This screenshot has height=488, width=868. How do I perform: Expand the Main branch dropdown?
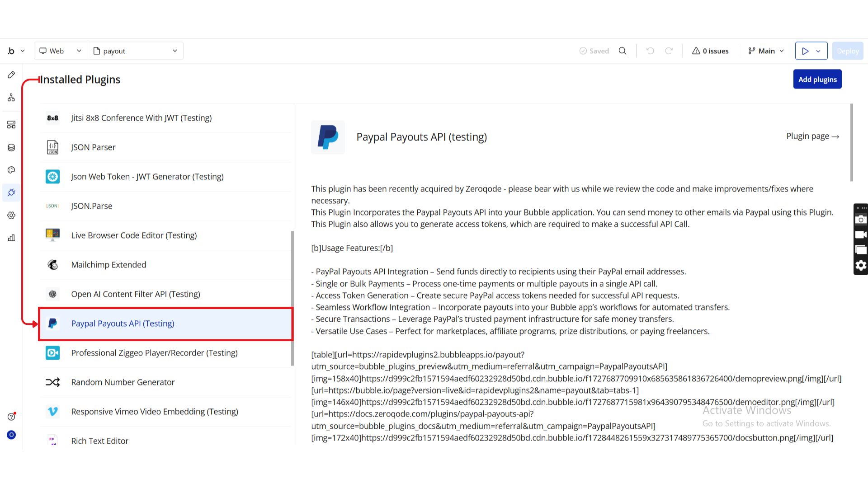(766, 51)
